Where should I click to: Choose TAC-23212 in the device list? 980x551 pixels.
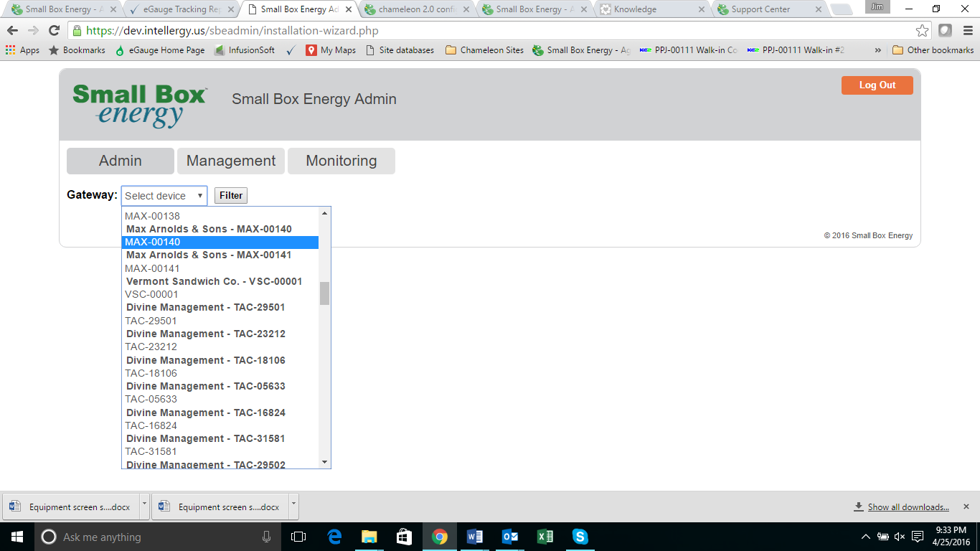click(x=220, y=347)
